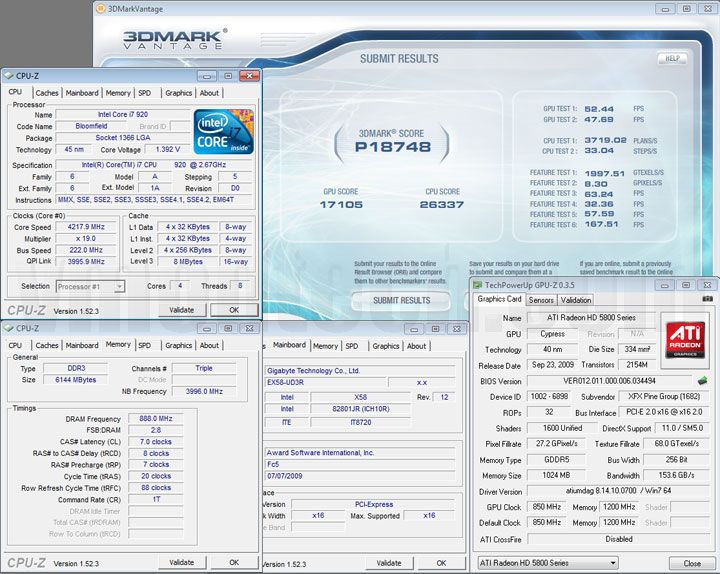Click the Intel Core i7 logo badge
This screenshot has width=720, height=574.
(x=223, y=133)
